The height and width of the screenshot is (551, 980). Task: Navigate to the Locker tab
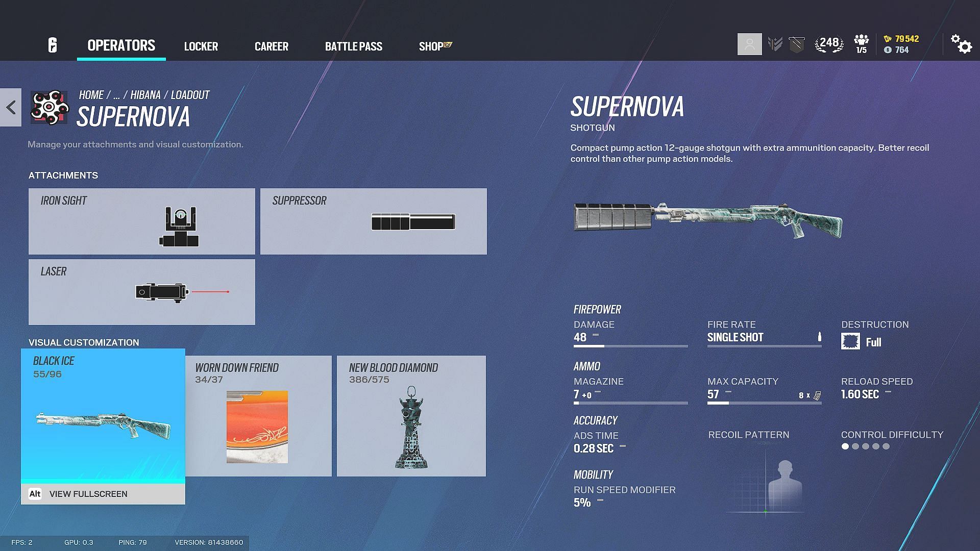[201, 45]
